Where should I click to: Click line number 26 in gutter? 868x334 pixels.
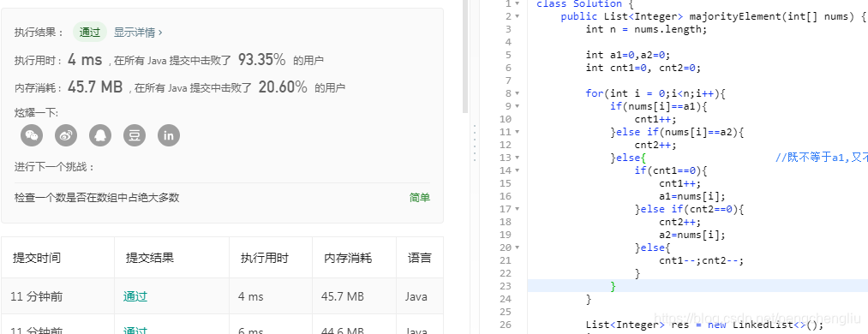click(506, 325)
